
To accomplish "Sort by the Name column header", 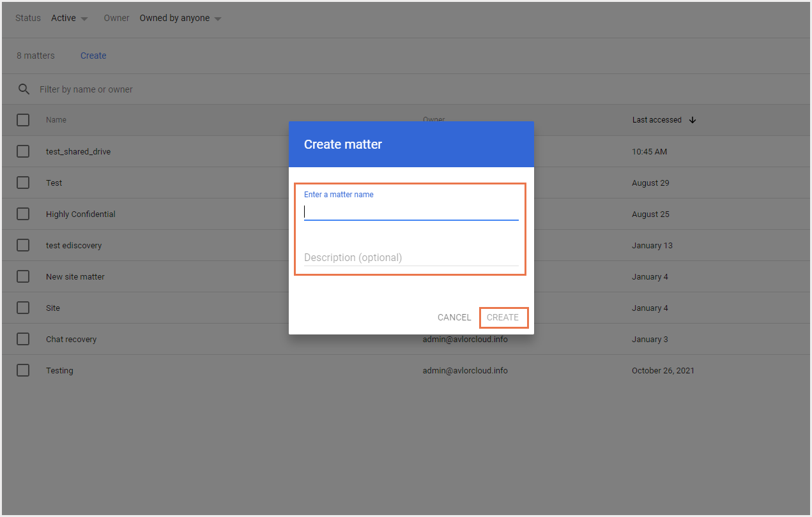I will pyautogui.click(x=56, y=120).
